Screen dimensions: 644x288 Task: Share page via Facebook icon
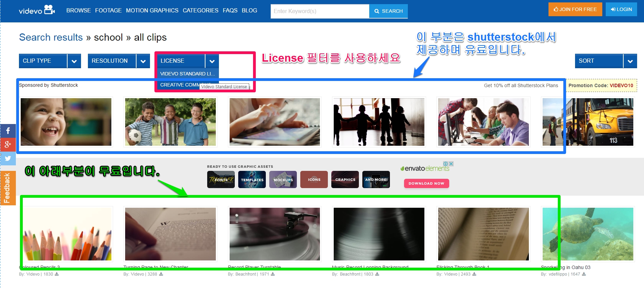coord(8,131)
